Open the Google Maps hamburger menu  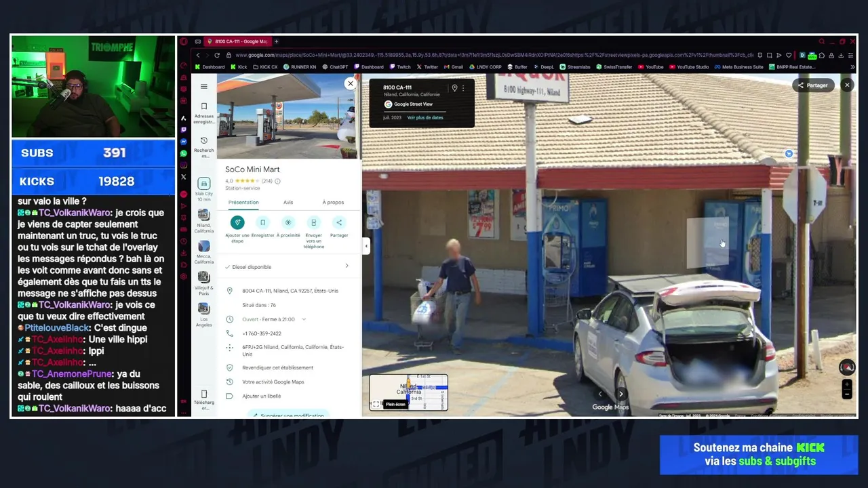tap(203, 87)
